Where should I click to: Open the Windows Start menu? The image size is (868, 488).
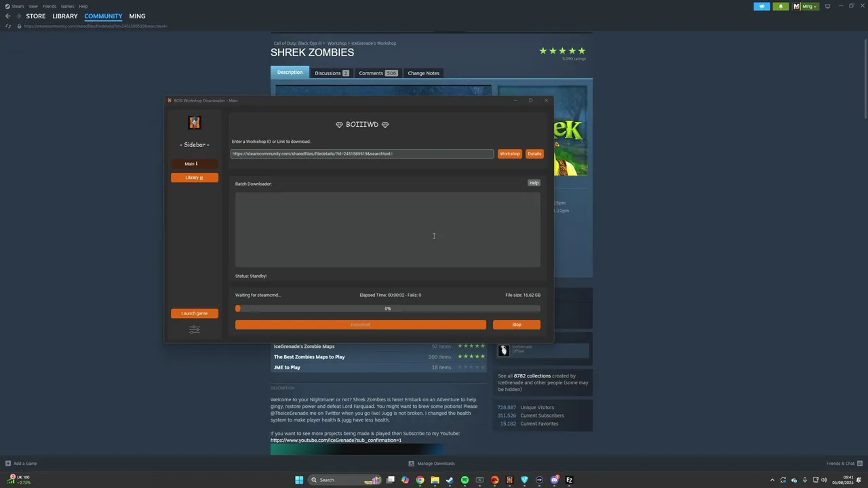click(299, 480)
